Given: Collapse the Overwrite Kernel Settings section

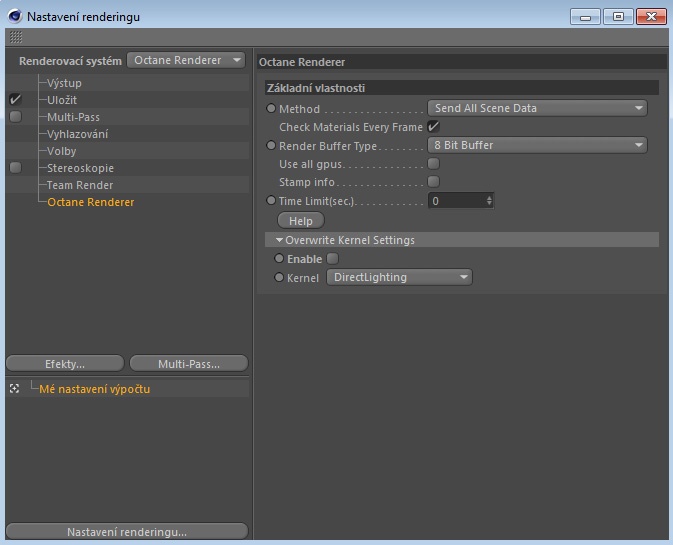Looking at the screenshot, I should (x=279, y=240).
